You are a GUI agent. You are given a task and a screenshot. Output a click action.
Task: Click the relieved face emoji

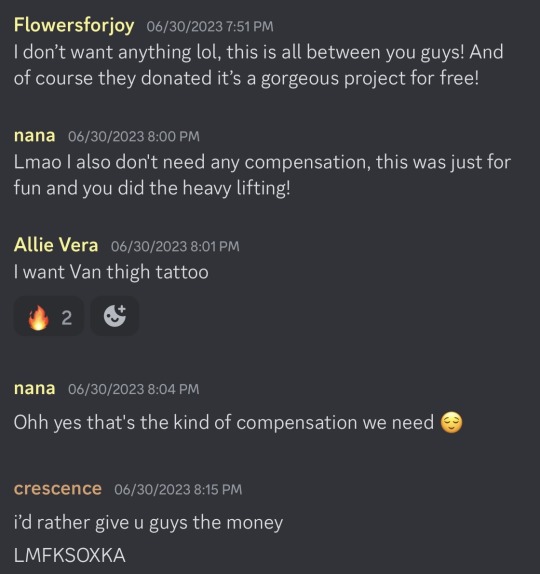pos(451,422)
